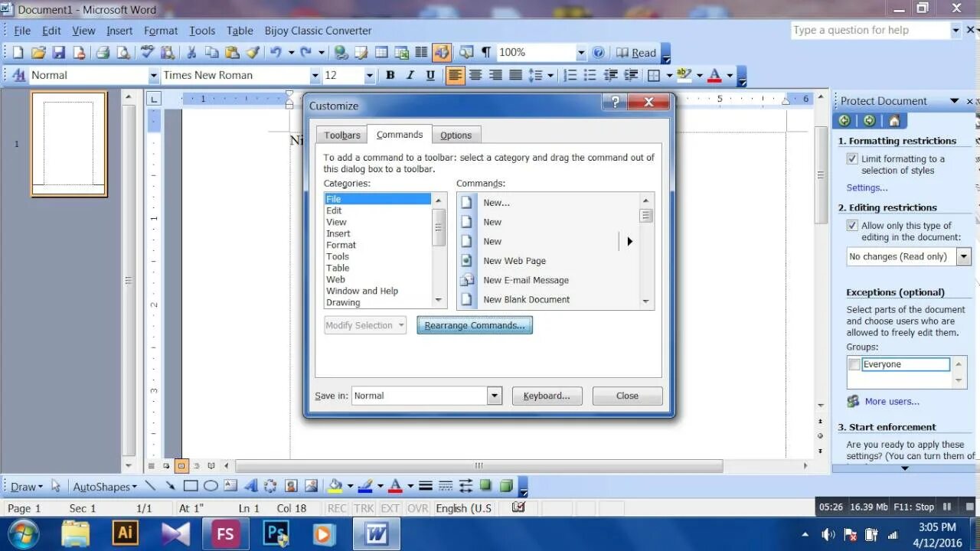Click the Open folder toolbar icon

point(38,53)
